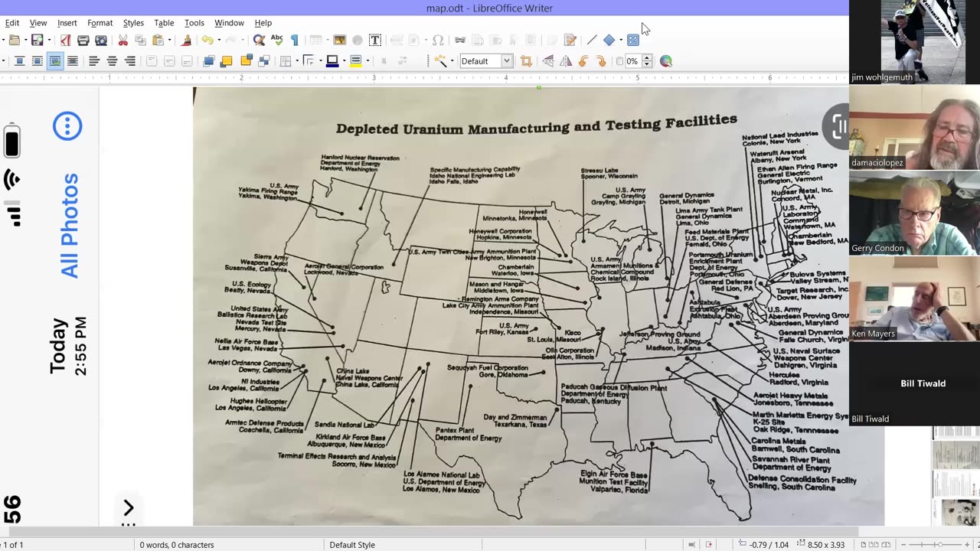
Task: Save the document via Save icon
Action: [36, 41]
